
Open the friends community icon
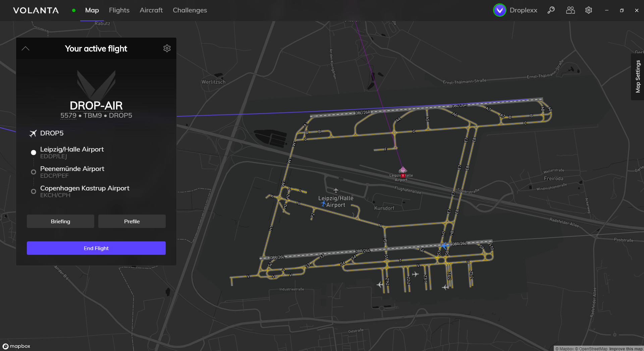[x=570, y=10]
